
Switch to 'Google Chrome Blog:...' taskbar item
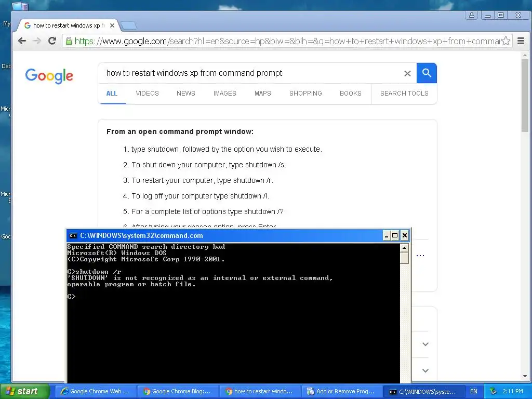tap(177, 391)
